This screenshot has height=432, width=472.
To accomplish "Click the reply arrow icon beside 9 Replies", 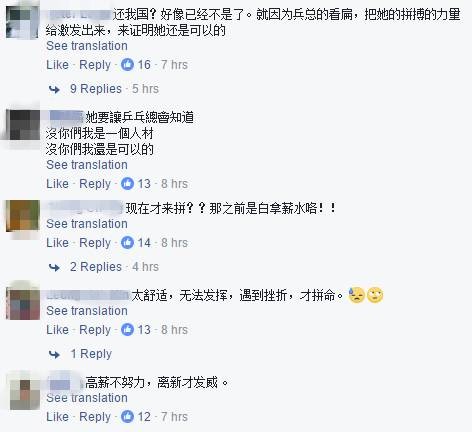I will coord(54,89).
